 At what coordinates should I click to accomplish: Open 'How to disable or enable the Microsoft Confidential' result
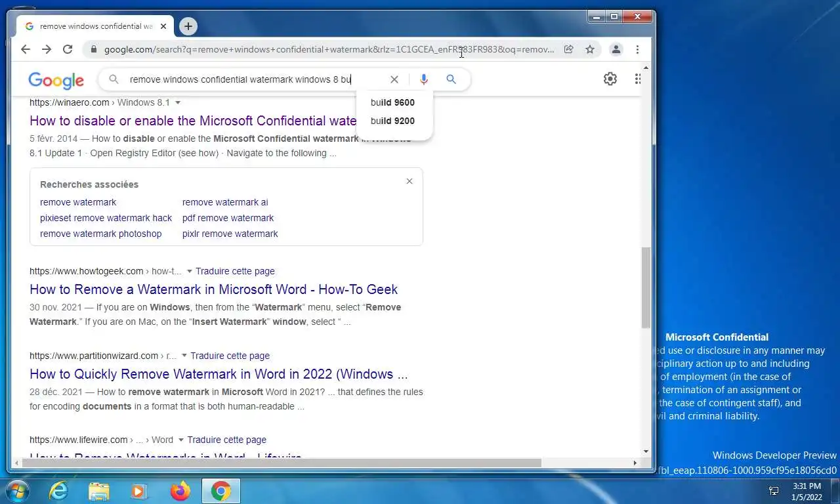point(193,121)
